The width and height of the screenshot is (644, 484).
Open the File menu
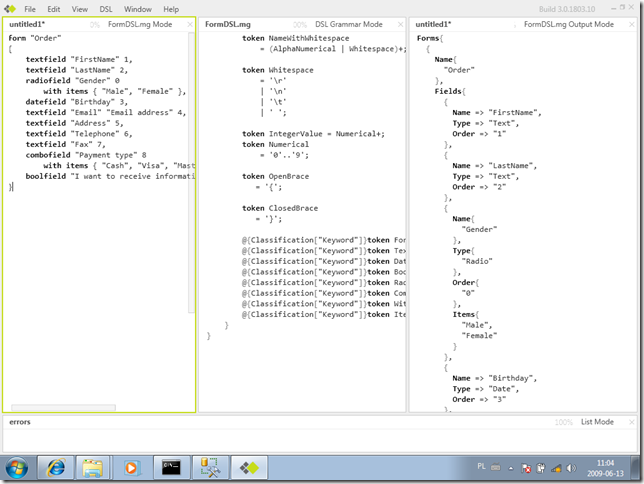[x=30, y=9]
